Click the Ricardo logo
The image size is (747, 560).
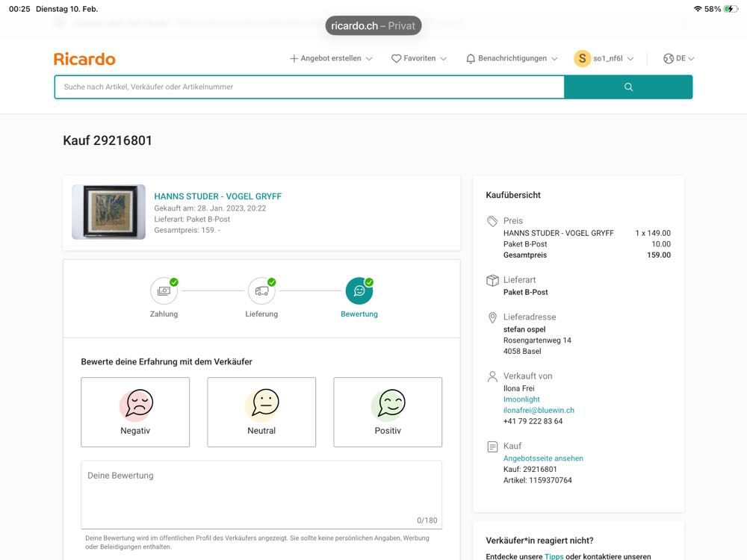pyautogui.click(x=84, y=59)
